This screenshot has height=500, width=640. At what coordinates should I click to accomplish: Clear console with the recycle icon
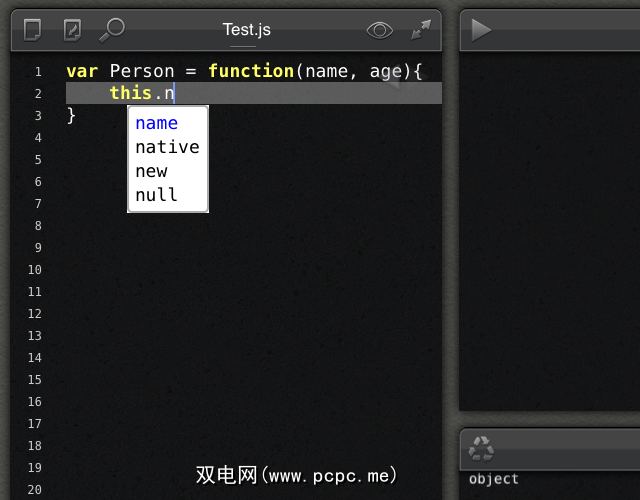[482, 448]
